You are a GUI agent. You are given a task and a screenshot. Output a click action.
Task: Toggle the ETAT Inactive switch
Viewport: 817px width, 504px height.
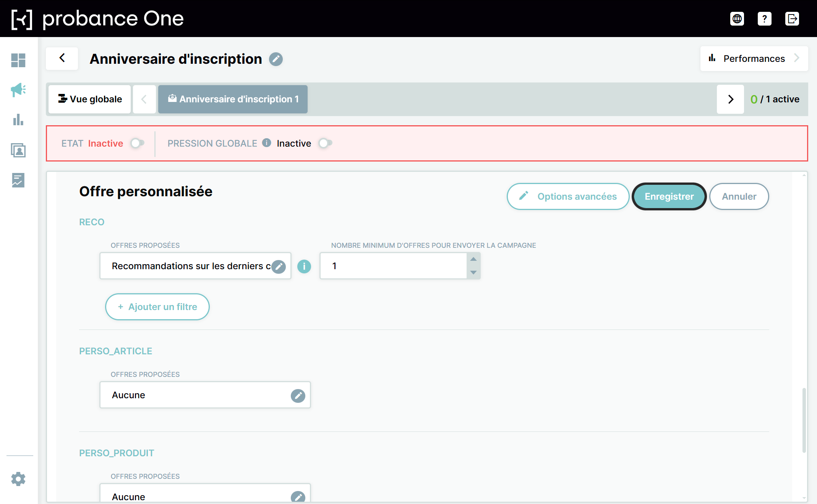[137, 143]
